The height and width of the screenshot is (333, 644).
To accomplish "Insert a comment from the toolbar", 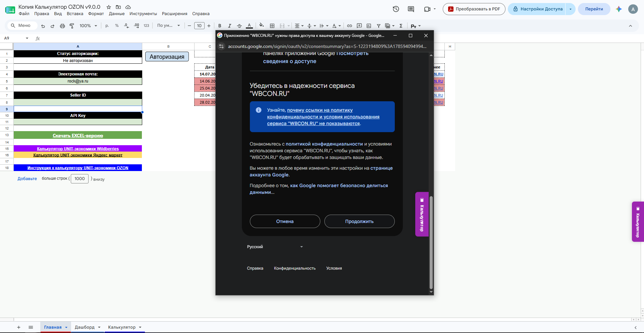I will 359,26.
